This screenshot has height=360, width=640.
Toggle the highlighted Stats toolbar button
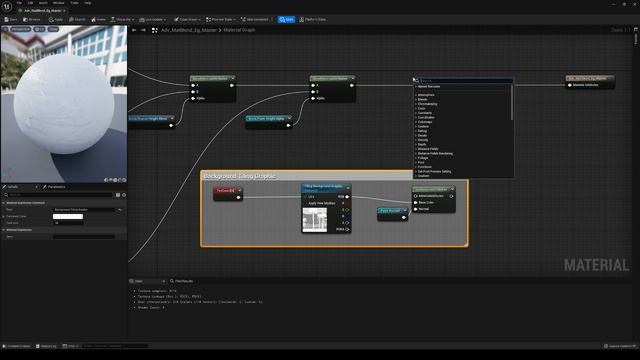click(287, 20)
